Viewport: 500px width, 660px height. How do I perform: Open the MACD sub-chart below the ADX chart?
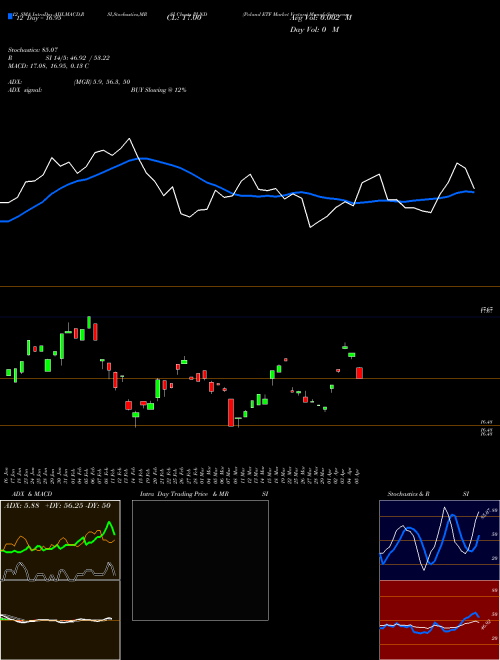point(60,620)
